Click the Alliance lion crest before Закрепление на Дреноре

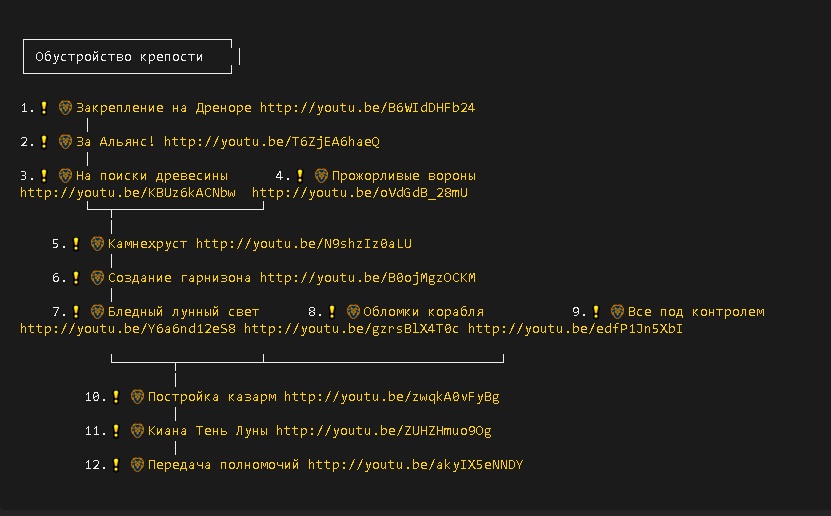tap(65, 107)
